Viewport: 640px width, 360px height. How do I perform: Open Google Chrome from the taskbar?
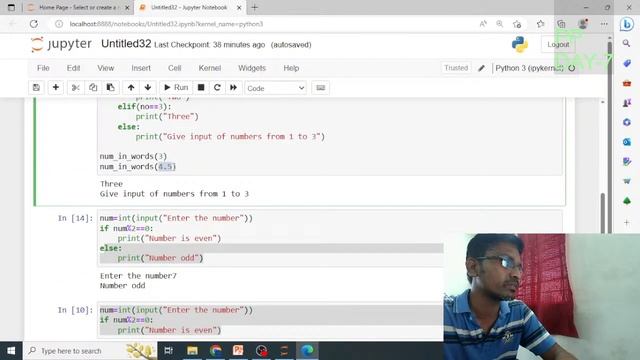point(216,351)
